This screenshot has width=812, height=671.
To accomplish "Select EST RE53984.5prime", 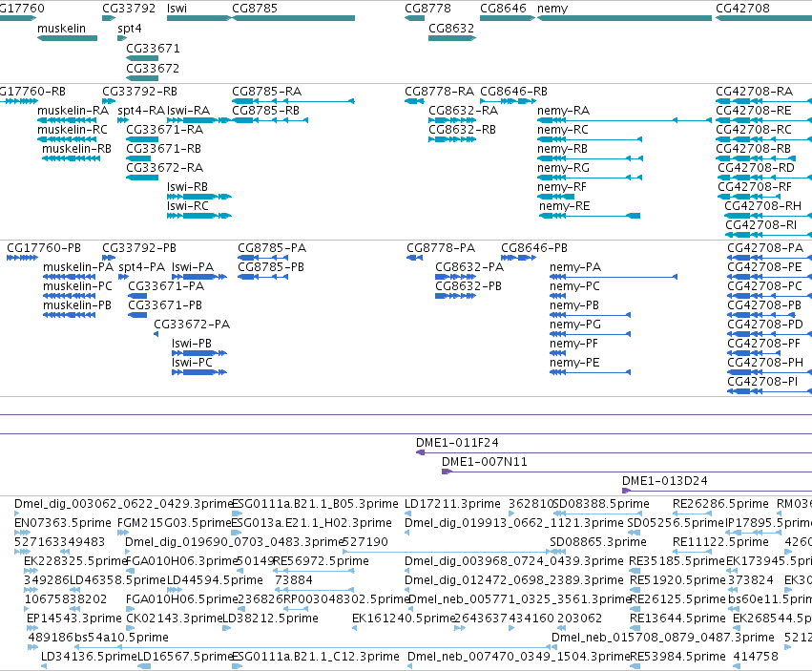I will point(677,657).
